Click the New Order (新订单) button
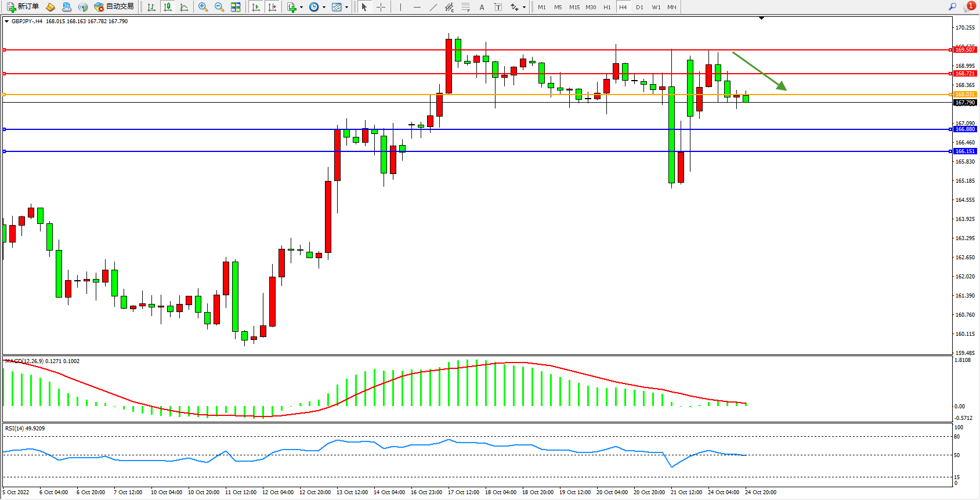This screenshot has width=980, height=500. (x=23, y=7)
